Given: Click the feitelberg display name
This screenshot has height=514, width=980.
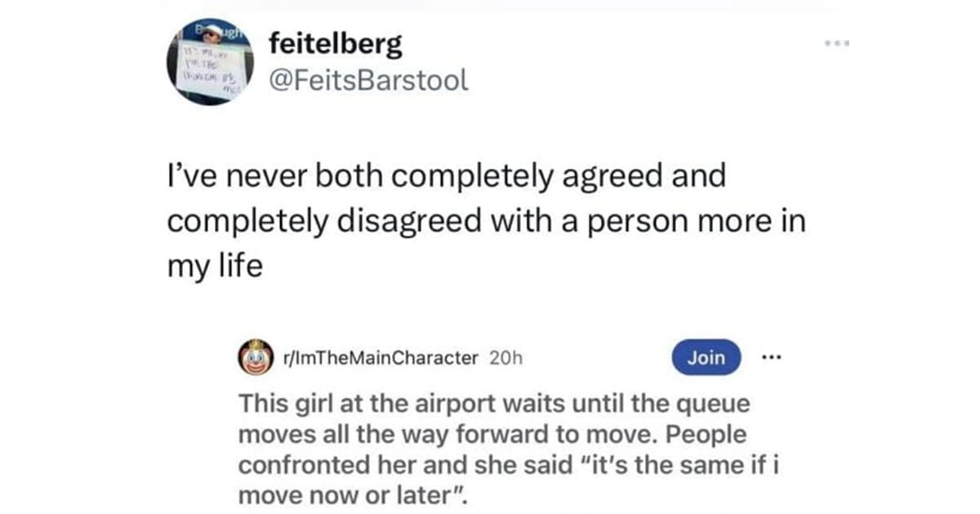Looking at the screenshot, I should (x=335, y=44).
